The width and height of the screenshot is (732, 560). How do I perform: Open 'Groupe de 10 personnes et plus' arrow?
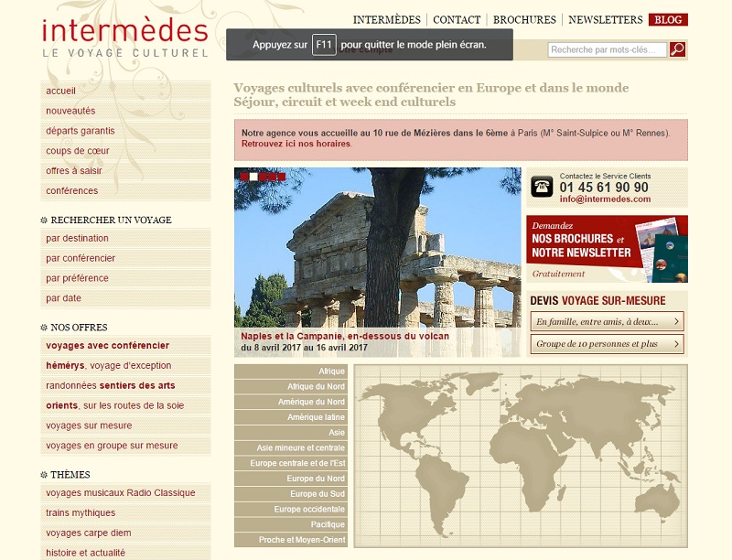[x=677, y=344]
